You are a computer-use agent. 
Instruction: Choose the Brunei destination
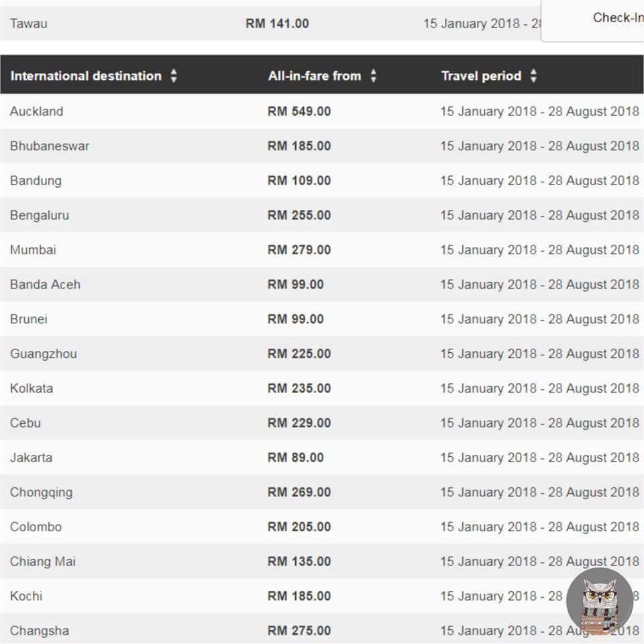pyautogui.click(x=29, y=319)
